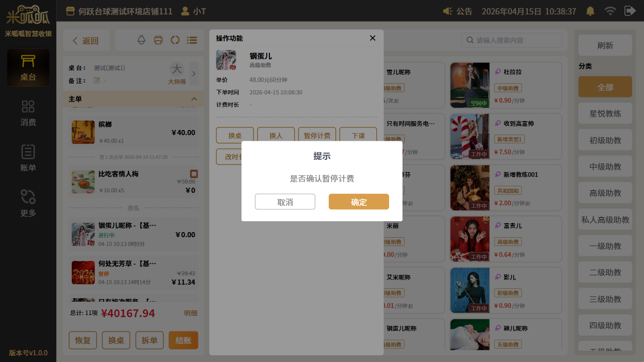Click 取消 to cancel the pause prompt
The width and height of the screenshot is (644, 362).
point(285,202)
